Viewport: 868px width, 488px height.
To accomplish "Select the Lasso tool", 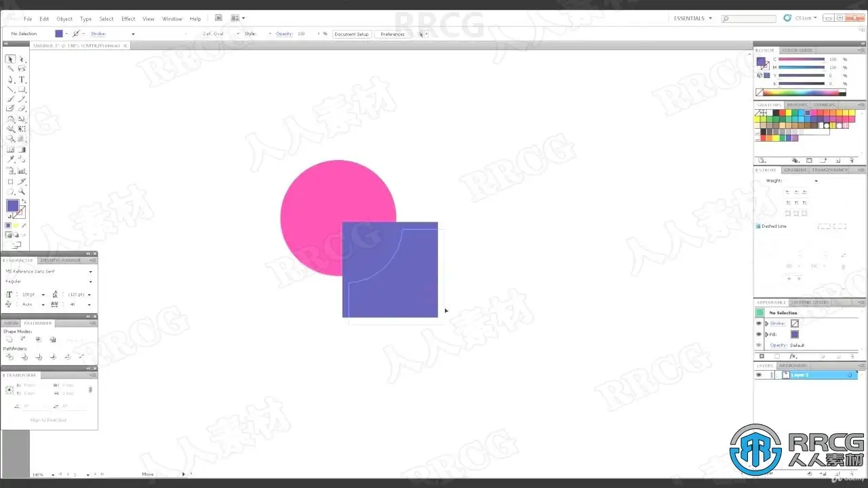I will [x=22, y=69].
